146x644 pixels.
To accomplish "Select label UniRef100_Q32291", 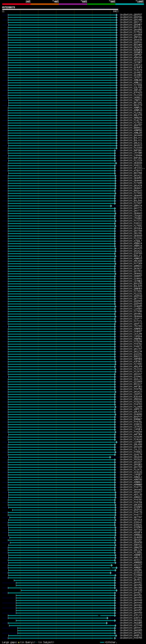I will point(131,354).
